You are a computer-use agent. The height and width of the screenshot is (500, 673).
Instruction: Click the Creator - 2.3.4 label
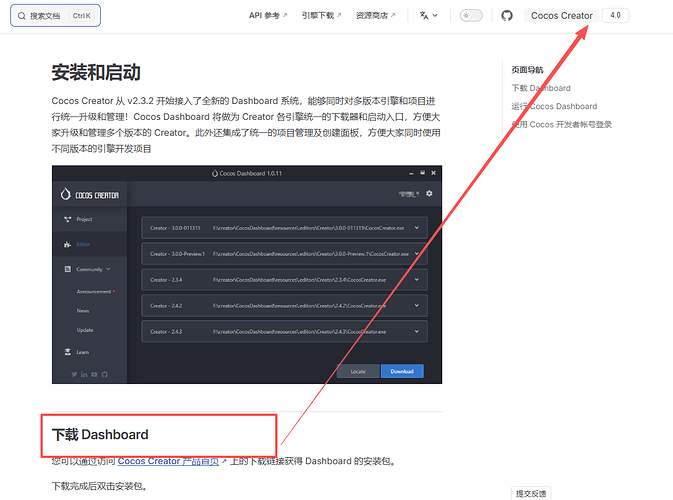click(x=166, y=280)
